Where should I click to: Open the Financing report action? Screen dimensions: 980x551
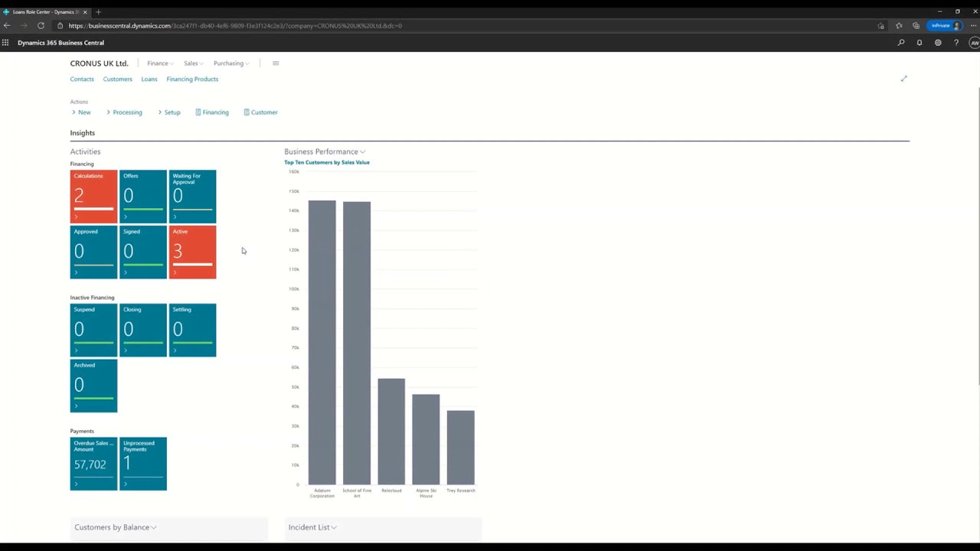[x=212, y=112]
